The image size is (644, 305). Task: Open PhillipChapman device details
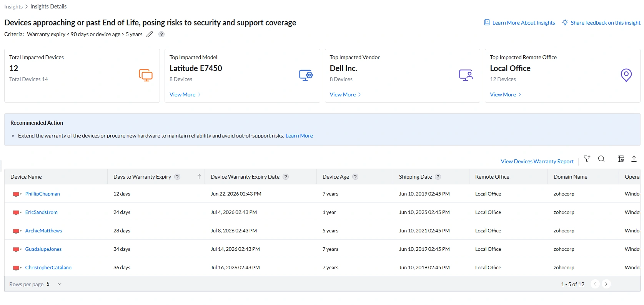pos(42,194)
